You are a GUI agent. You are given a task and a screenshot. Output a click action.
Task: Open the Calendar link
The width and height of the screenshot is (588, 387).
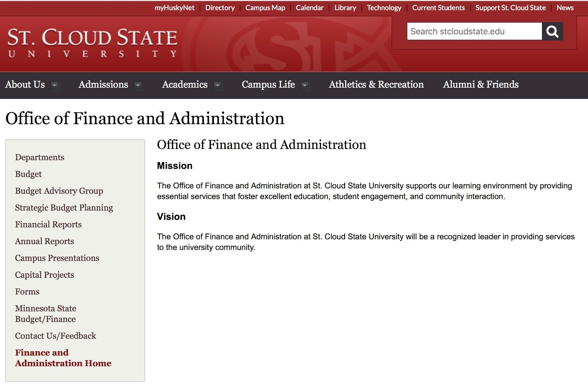point(310,8)
